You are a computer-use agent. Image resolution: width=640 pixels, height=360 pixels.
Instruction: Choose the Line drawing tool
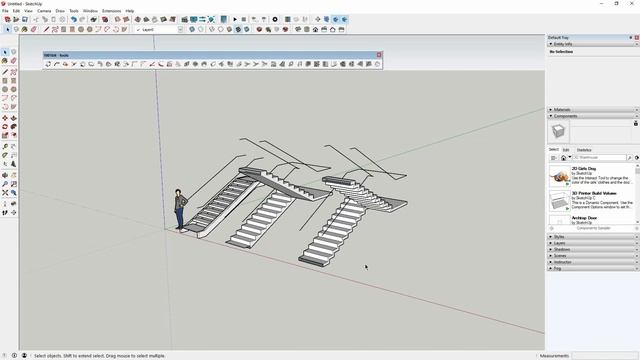(x=5, y=72)
